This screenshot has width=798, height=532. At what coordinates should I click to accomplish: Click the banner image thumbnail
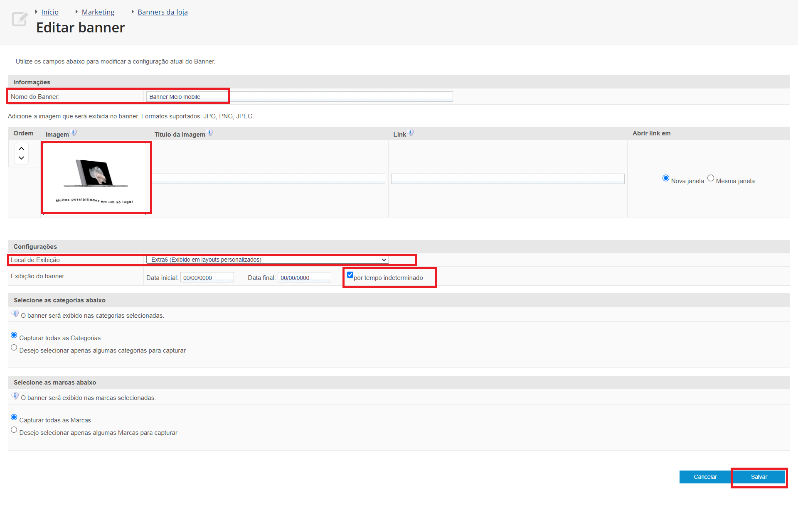[96, 178]
